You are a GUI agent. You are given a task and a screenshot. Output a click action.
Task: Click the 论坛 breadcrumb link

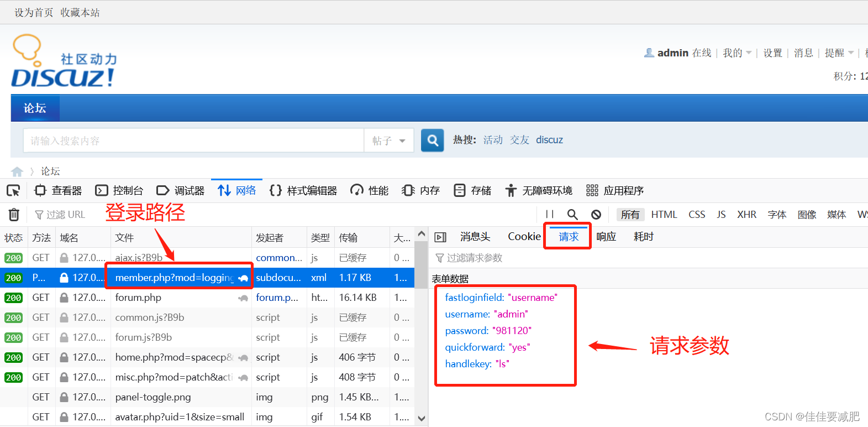(50, 171)
